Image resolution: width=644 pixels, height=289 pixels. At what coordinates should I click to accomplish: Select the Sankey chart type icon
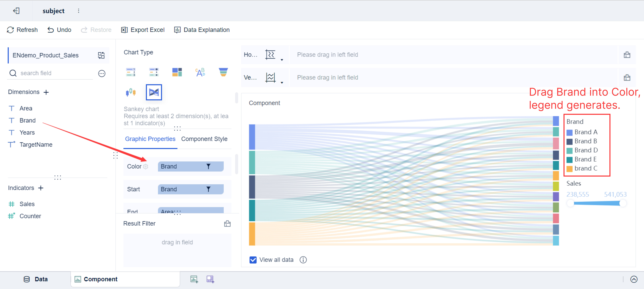pyautogui.click(x=154, y=92)
